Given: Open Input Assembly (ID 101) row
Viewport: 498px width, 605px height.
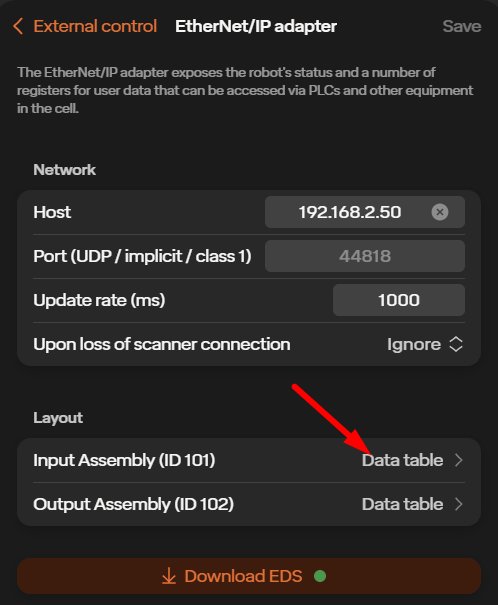Looking at the screenshot, I should [249, 460].
